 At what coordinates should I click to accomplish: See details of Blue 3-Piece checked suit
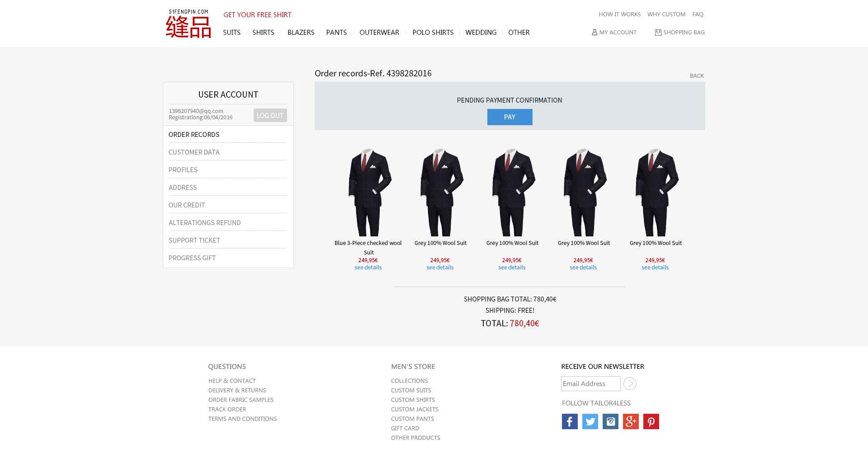pyautogui.click(x=368, y=268)
